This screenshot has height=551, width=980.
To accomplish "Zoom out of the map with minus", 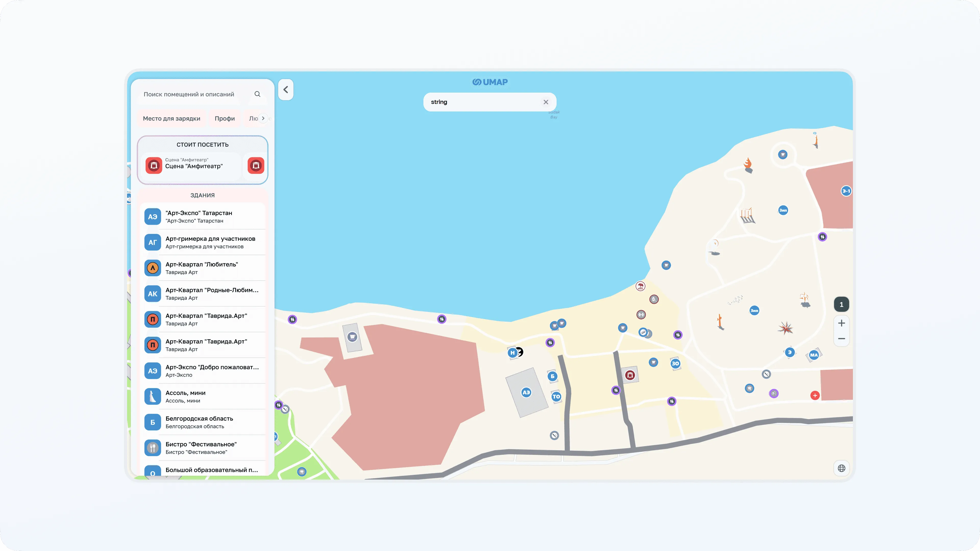I will (x=841, y=339).
